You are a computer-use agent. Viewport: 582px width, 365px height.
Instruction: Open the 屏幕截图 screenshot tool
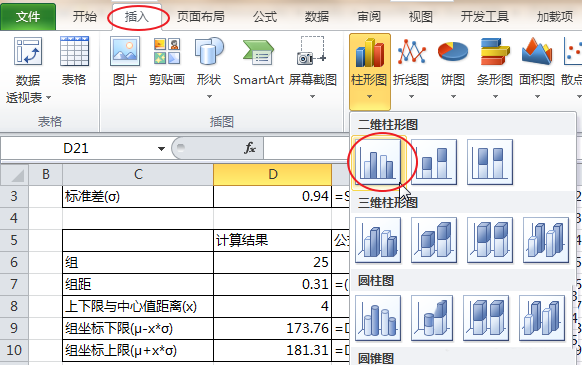[313, 67]
